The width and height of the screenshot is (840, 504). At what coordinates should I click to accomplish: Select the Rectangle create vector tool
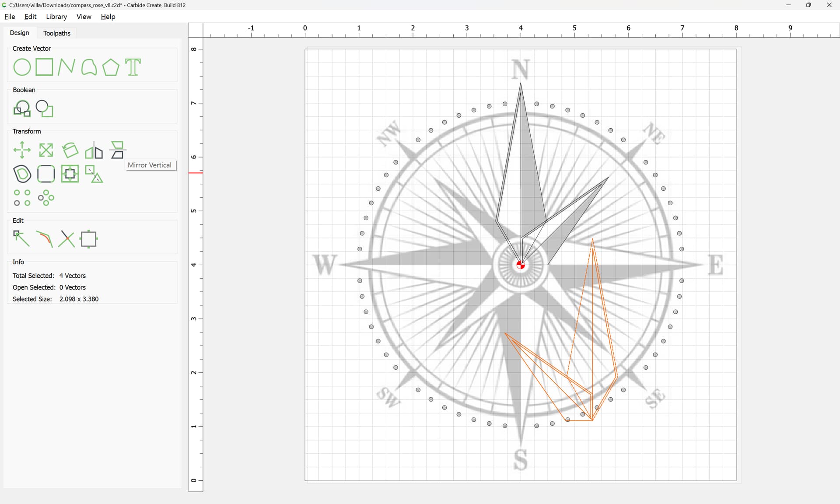(x=44, y=67)
